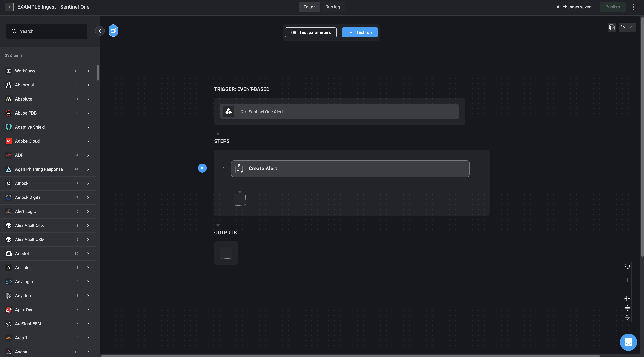Expand the Airlock Digital chevron

(x=88, y=197)
